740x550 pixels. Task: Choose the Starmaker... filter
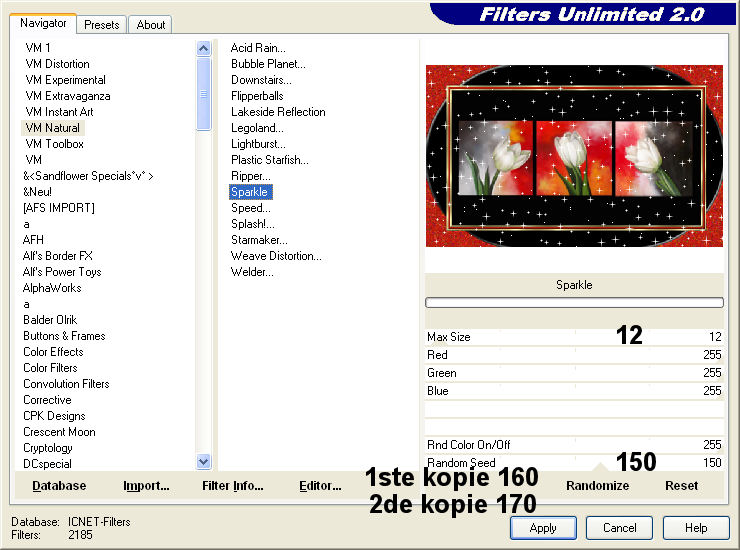[259, 240]
